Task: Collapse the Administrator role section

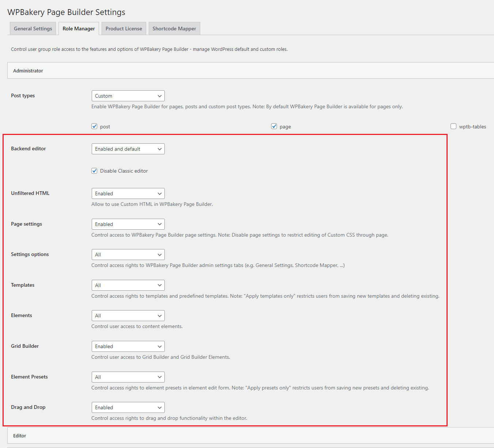Action: [x=251, y=71]
